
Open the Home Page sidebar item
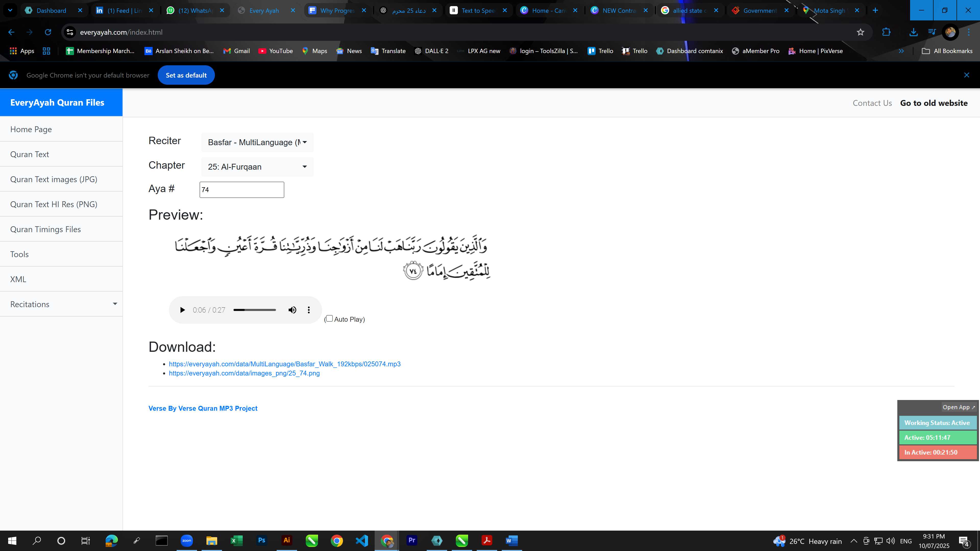tap(61, 129)
